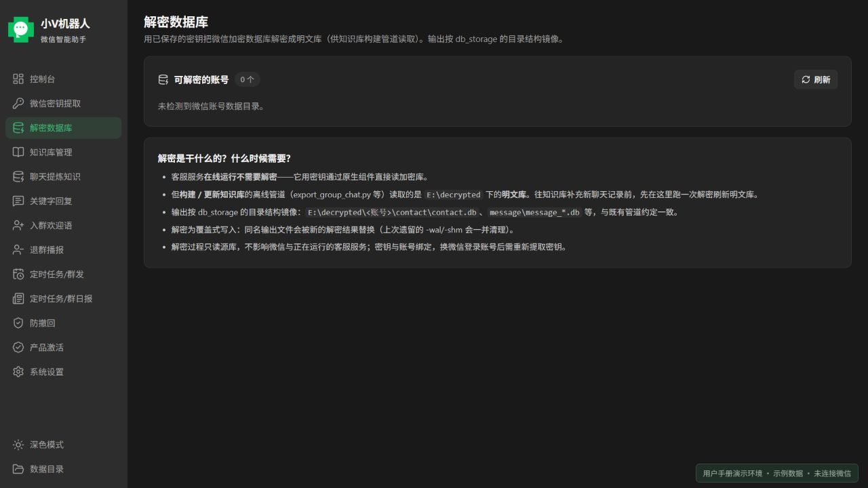Click the message\message_*.db code snippet

pyautogui.click(x=534, y=212)
